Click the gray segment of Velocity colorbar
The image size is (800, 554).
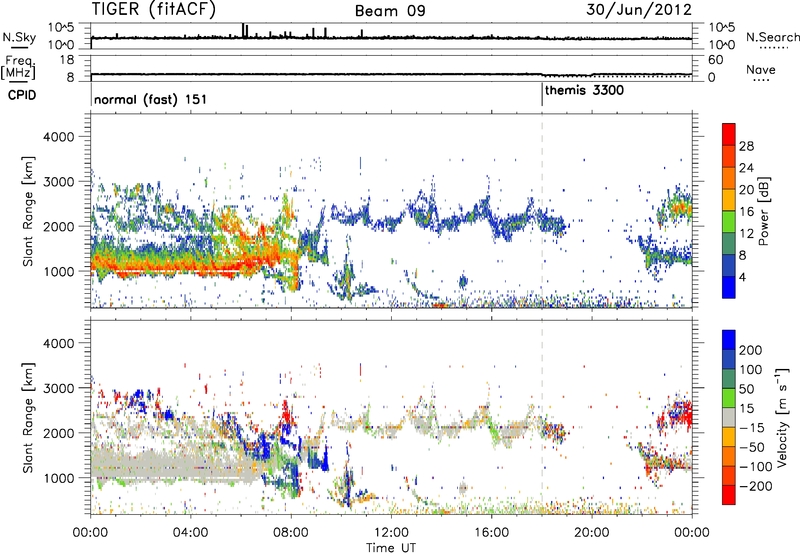click(x=729, y=417)
